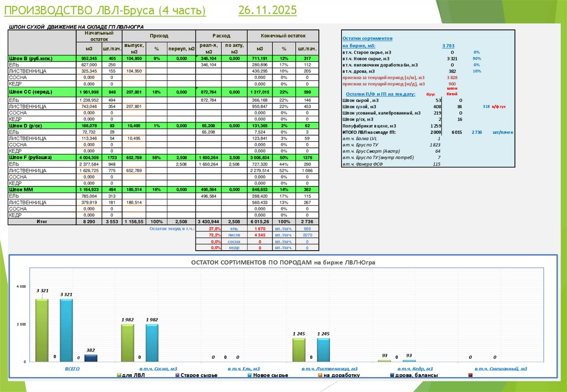Select the blue 1 245 bar for Лиственница
Image resolution: width=567 pixels, height=392 pixels.
(323, 350)
